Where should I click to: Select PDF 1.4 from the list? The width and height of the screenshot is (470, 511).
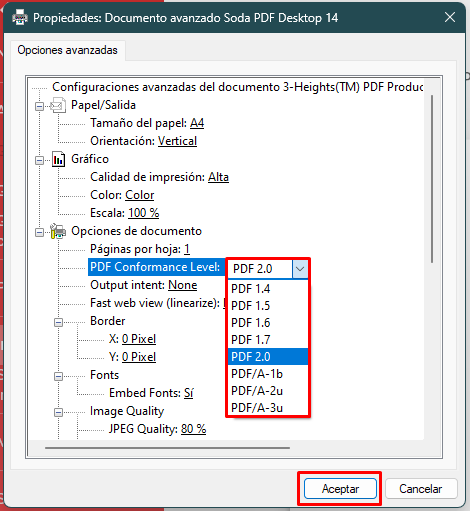pos(268,289)
